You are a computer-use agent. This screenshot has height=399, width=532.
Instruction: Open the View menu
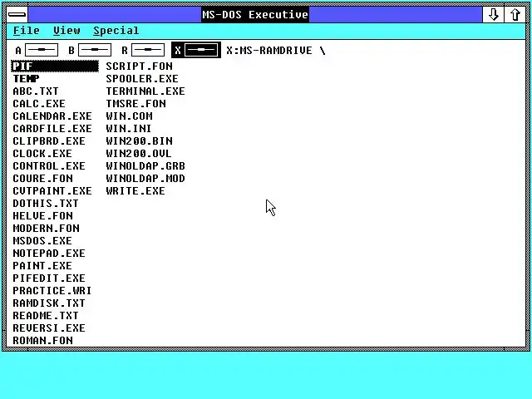coord(66,31)
